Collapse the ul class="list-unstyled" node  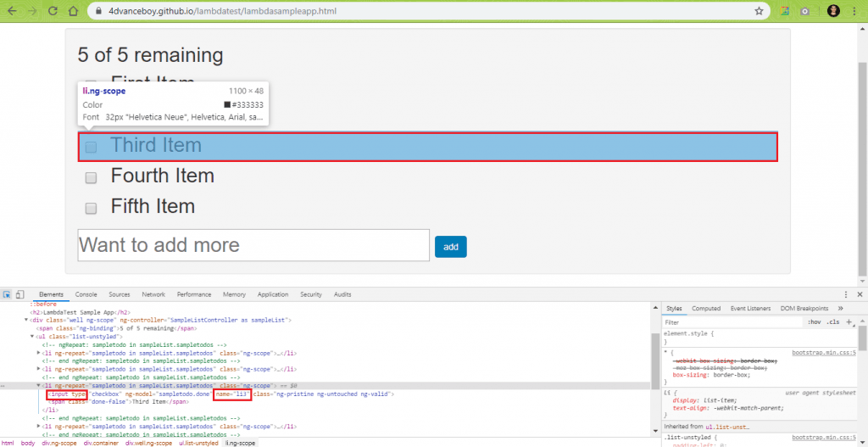pyautogui.click(x=32, y=336)
